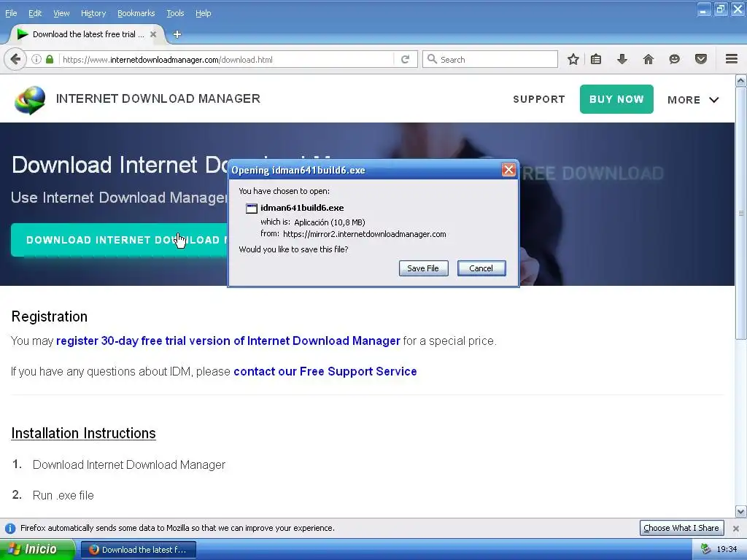The height and width of the screenshot is (560, 747).
Task: Click the green secure connection padlock
Action: (x=50, y=60)
